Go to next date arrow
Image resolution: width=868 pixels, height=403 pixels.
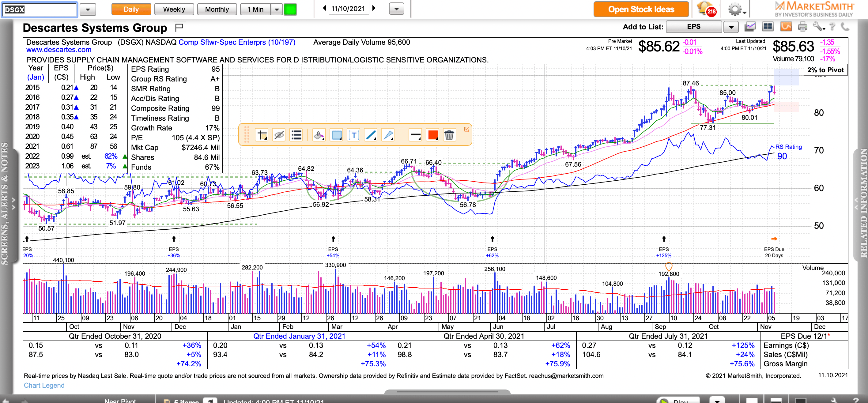click(x=374, y=9)
